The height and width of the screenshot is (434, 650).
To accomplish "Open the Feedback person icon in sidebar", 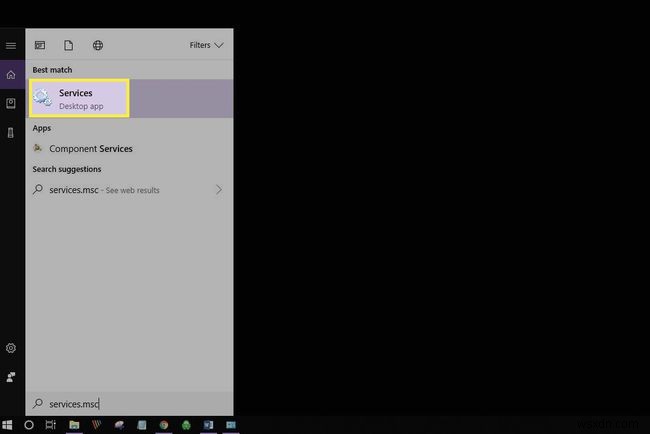I will (11, 377).
